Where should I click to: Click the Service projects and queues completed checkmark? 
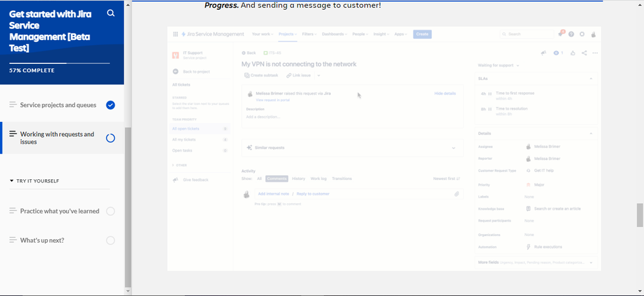point(110,105)
